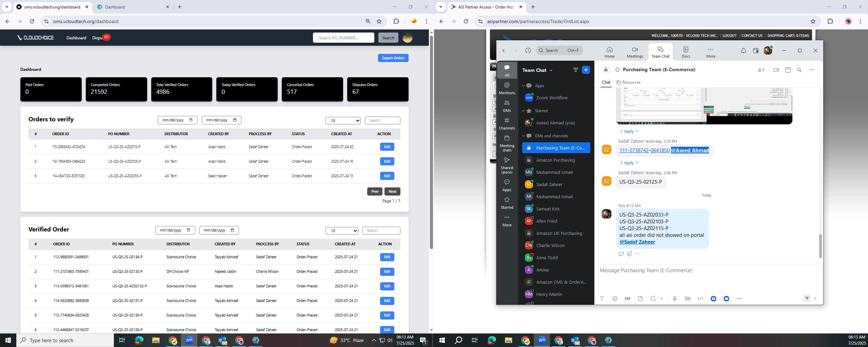The height and width of the screenshot is (347, 868).
Task: Open Amazon Purchasing channel in sidebar
Action: click(x=556, y=160)
